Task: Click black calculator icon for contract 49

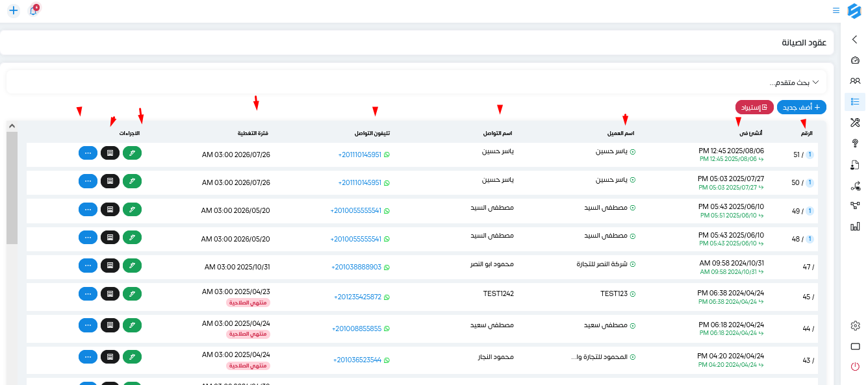Action: point(110,210)
